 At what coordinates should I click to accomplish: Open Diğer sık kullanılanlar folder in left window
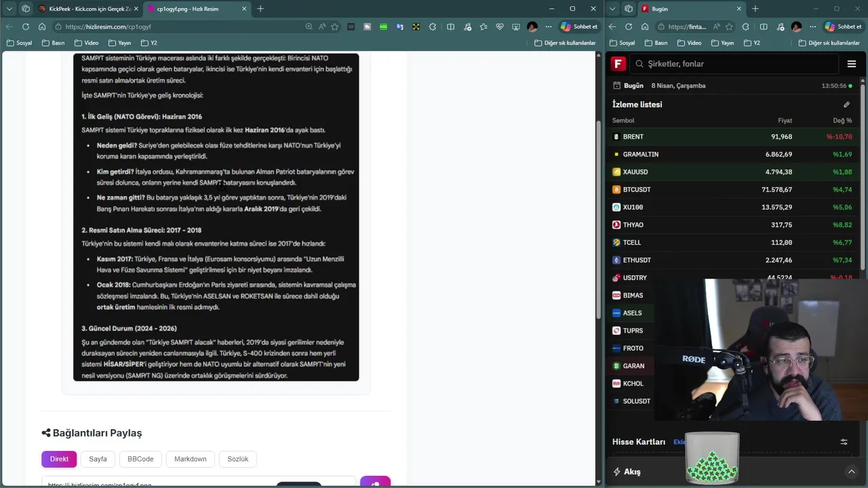(565, 43)
